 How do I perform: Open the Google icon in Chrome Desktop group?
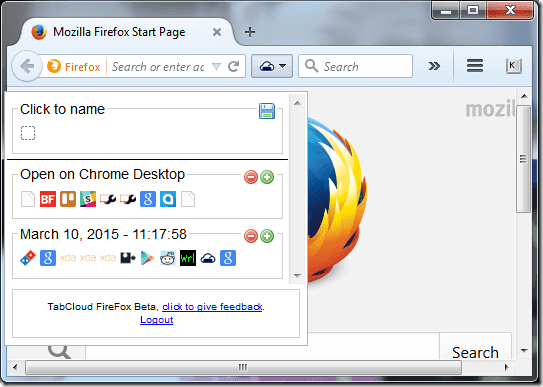pyautogui.click(x=148, y=199)
